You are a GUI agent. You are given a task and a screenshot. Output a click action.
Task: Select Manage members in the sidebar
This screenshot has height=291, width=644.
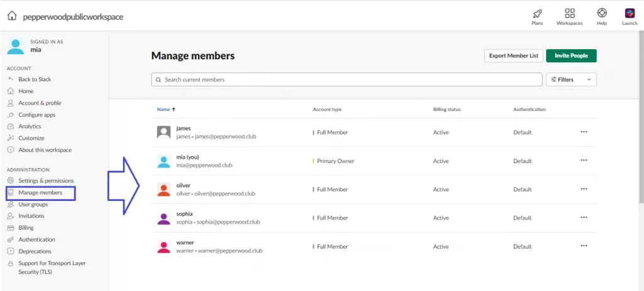pos(40,192)
